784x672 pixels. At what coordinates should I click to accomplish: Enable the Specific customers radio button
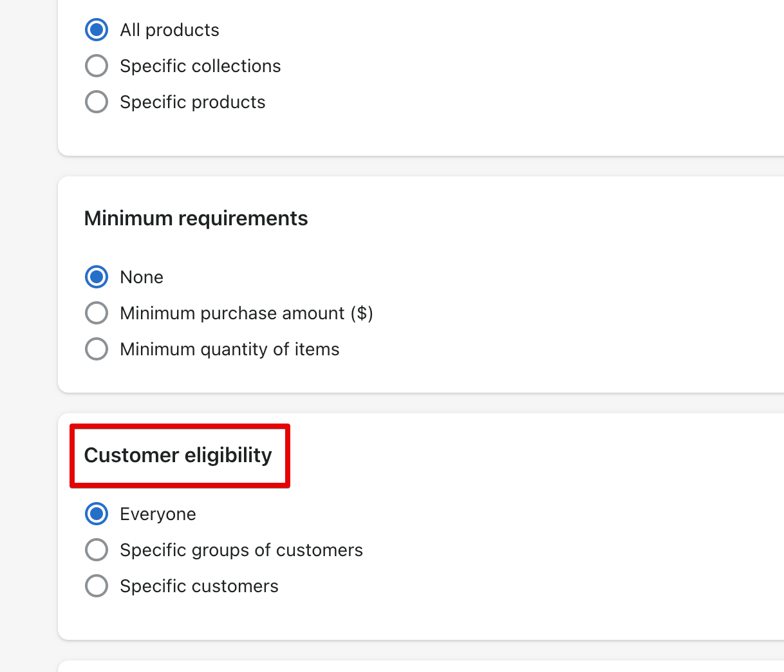tap(97, 586)
